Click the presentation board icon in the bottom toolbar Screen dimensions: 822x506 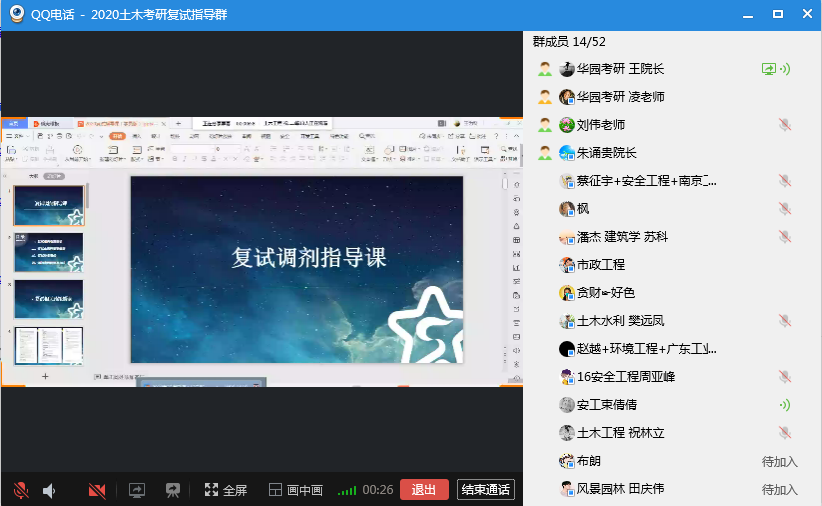click(x=173, y=490)
